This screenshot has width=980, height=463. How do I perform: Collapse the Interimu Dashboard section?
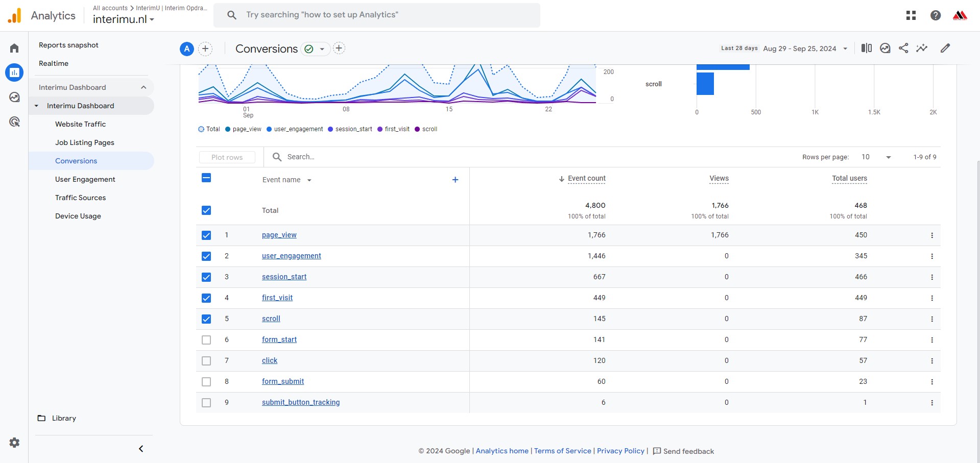pyautogui.click(x=144, y=87)
